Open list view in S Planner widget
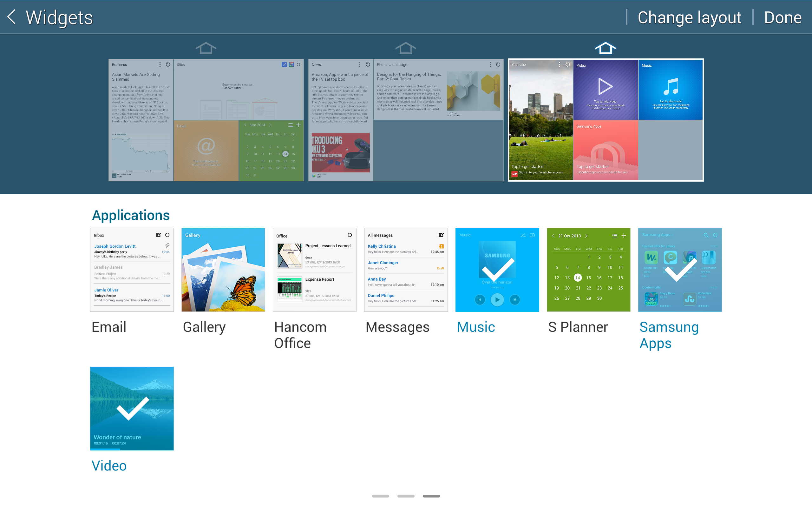The height and width of the screenshot is (508, 812). pyautogui.click(x=615, y=236)
